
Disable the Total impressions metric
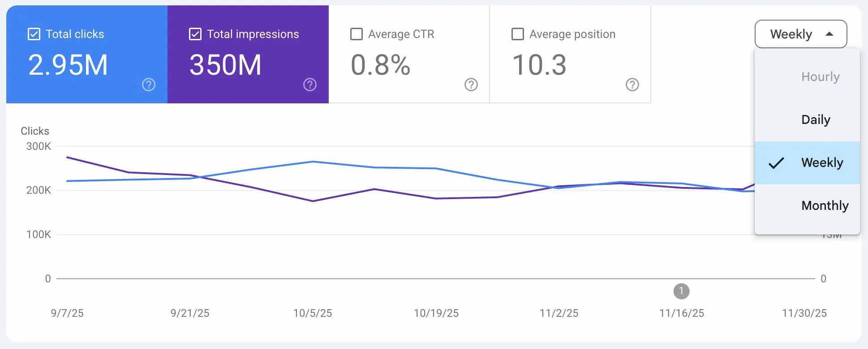pos(195,34)
